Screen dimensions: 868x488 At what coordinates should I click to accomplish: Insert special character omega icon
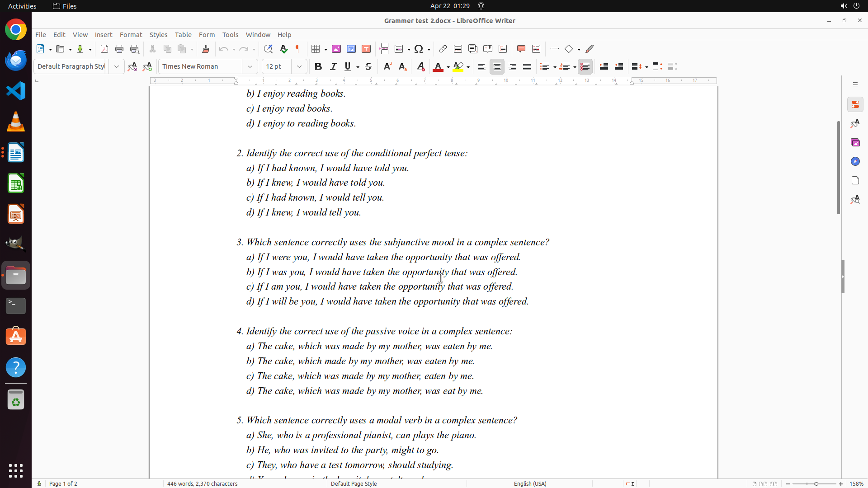419,49
